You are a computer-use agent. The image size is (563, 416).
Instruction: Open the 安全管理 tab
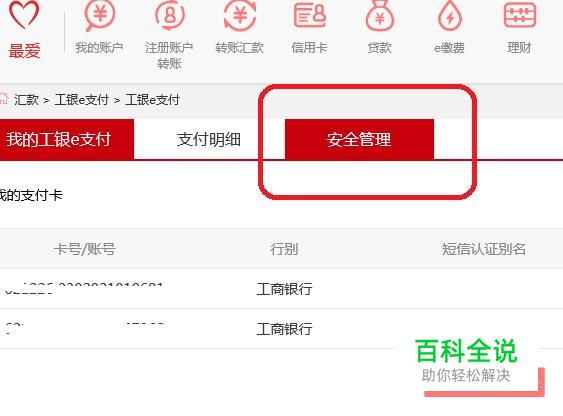point(359,139)
